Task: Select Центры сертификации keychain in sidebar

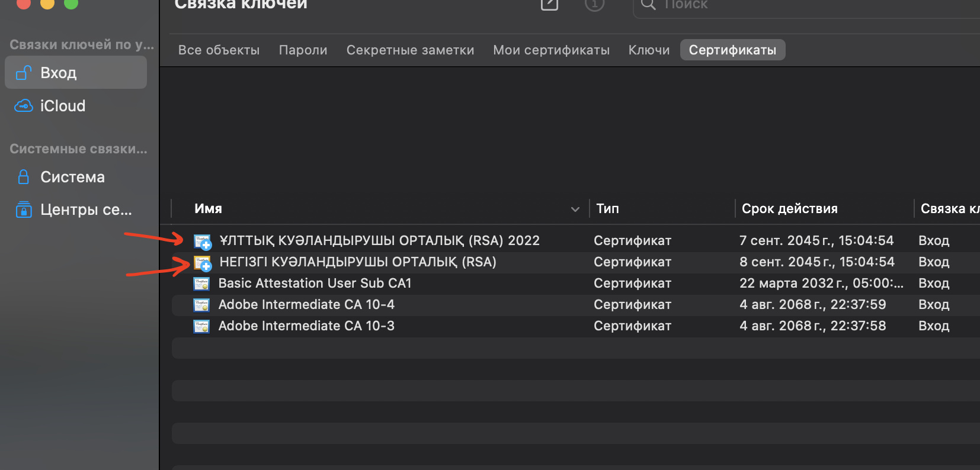Action: tap(85, 210)
